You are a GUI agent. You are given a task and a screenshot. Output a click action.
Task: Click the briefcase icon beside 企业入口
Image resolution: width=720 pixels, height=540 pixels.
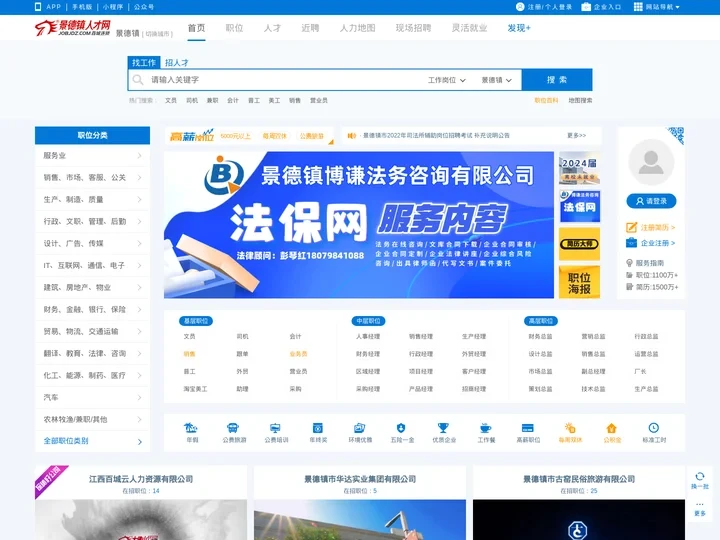pos(586,6)
